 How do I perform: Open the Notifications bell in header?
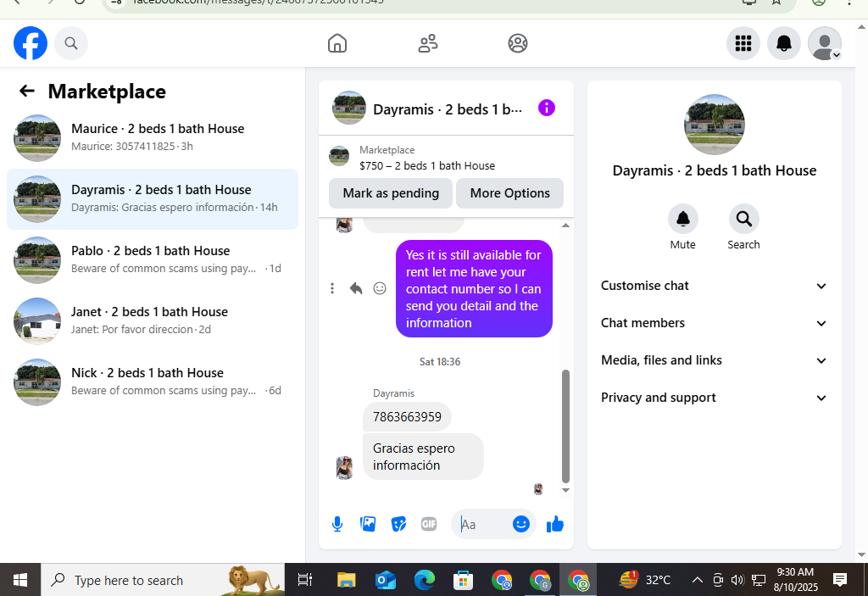pyautogui.click(x=784, y=43)
